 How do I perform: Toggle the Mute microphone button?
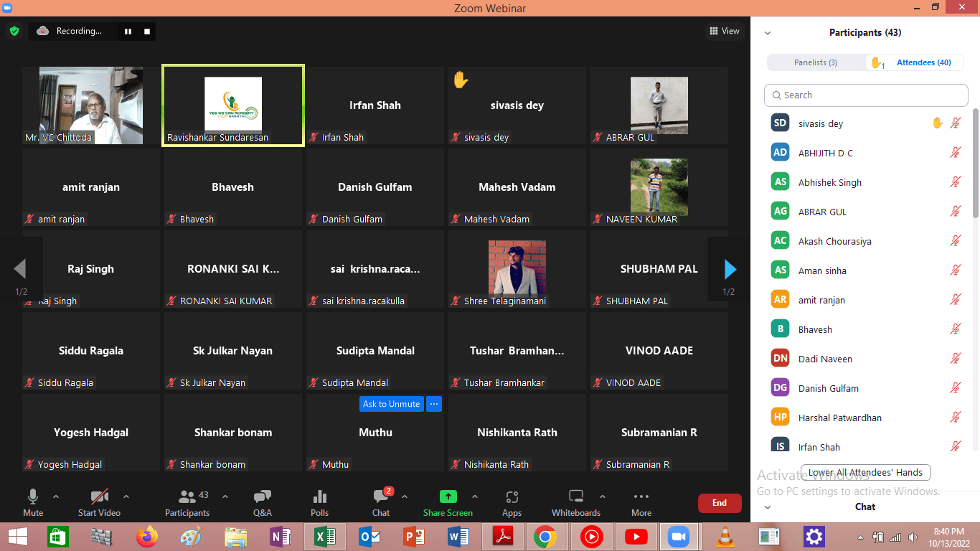point(33,497)
